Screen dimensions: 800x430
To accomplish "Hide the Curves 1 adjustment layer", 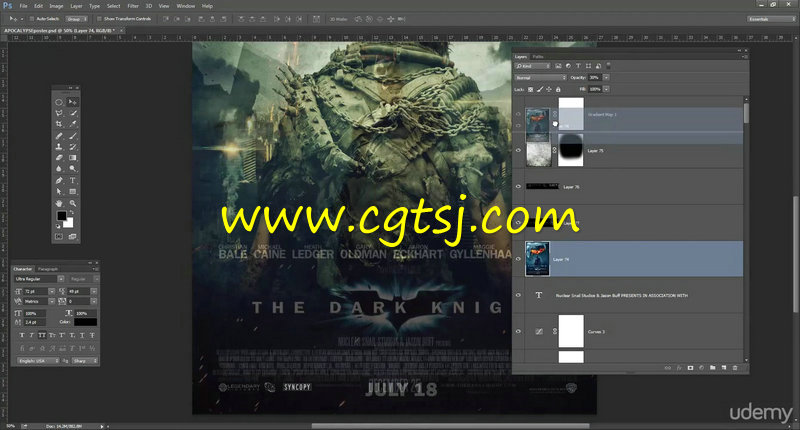I will click(518, 332).
